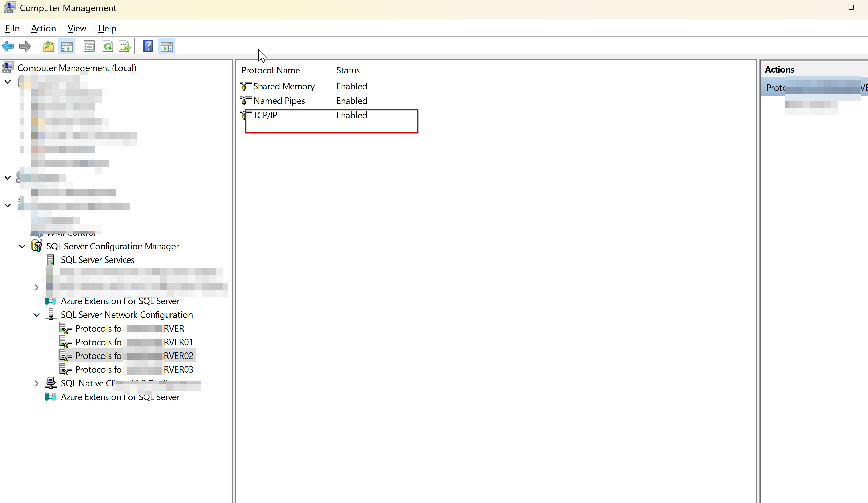868x503 pixels.
Task: Collapse SQL Server Network Configuration node
Action: 37,315
